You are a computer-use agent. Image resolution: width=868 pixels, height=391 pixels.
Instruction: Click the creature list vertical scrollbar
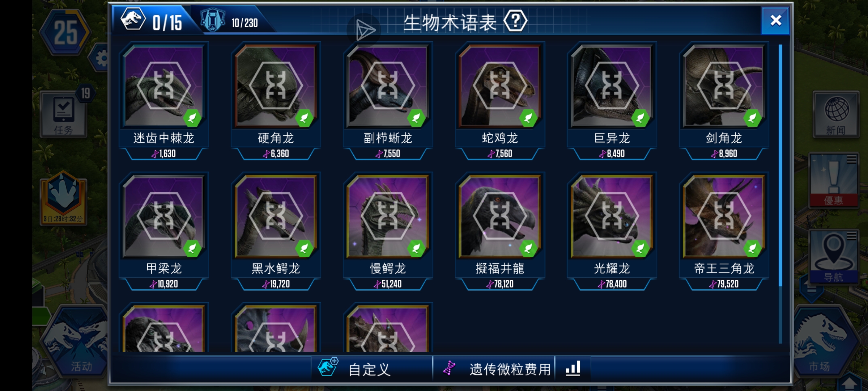coord(780,194)
